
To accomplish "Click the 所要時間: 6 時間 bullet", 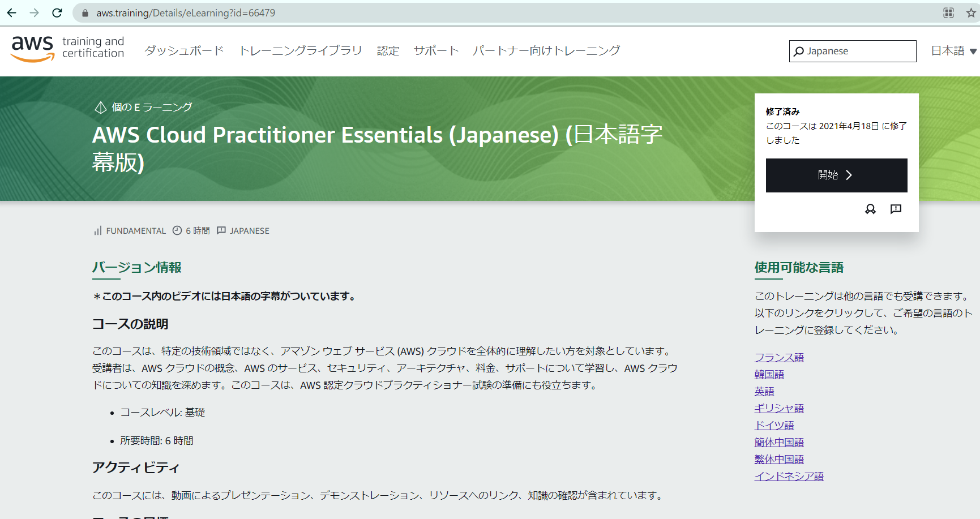I will [157, 441].
